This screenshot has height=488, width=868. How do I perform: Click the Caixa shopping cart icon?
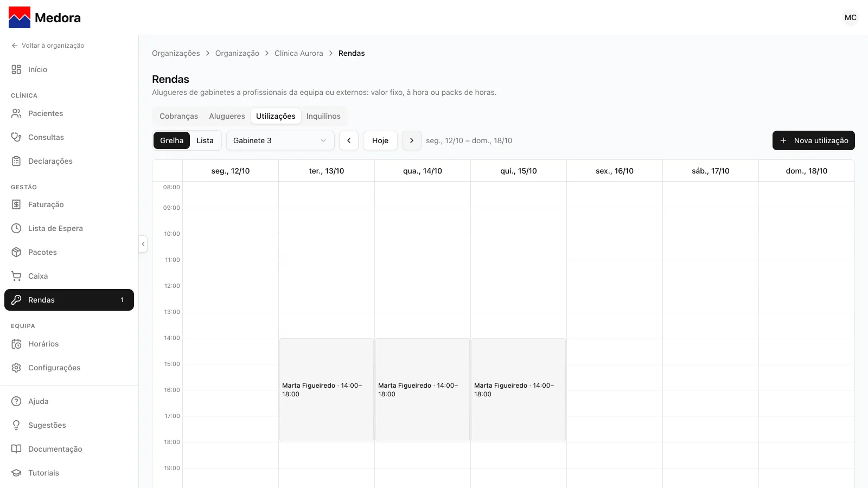click(x=16, y=276)
